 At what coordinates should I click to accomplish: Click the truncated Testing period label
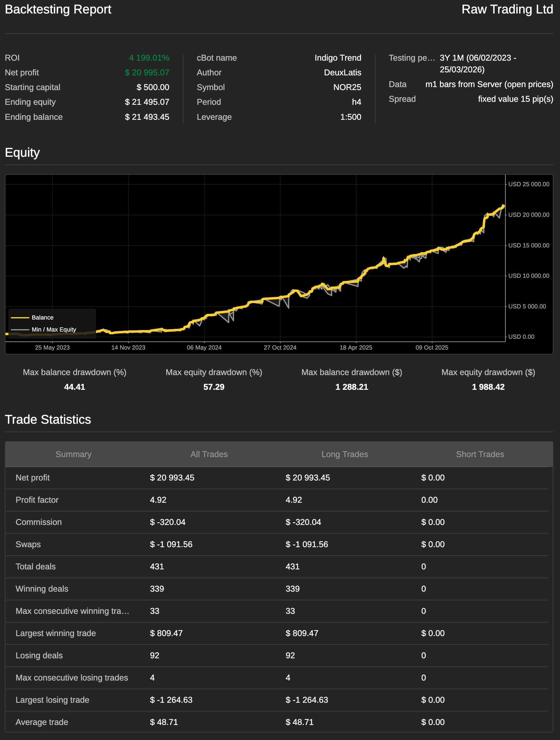(411, 58)
